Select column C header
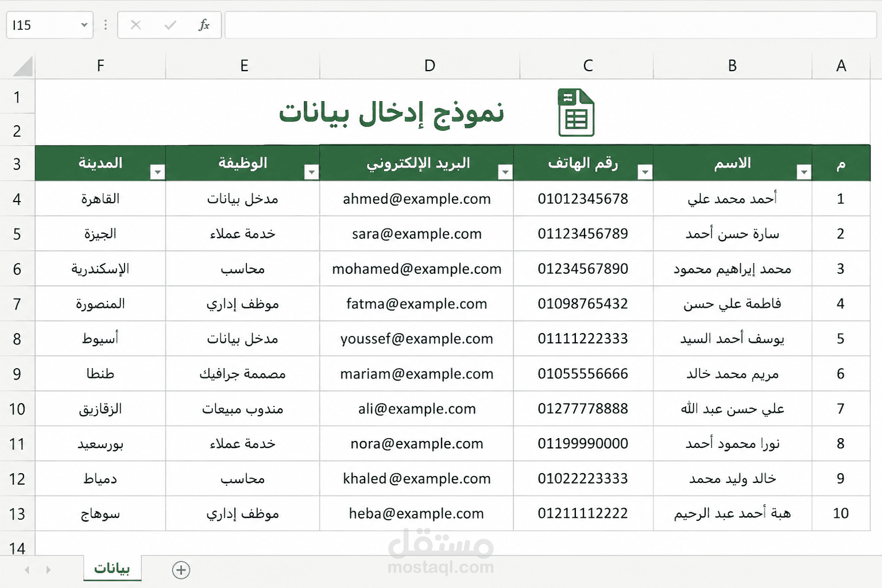Image resolution: width=882 pixels, height=588 pixels. tap(587, 66)
